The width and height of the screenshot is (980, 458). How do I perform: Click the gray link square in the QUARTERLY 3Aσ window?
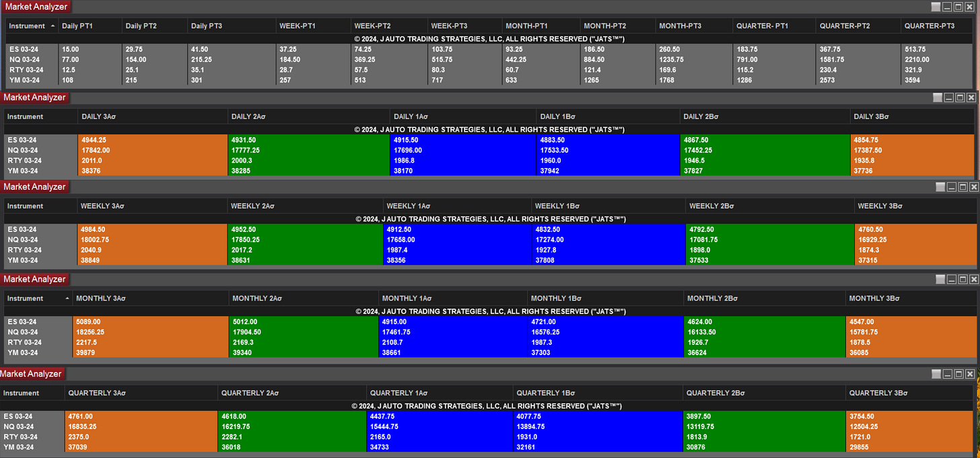click(936, 374)
